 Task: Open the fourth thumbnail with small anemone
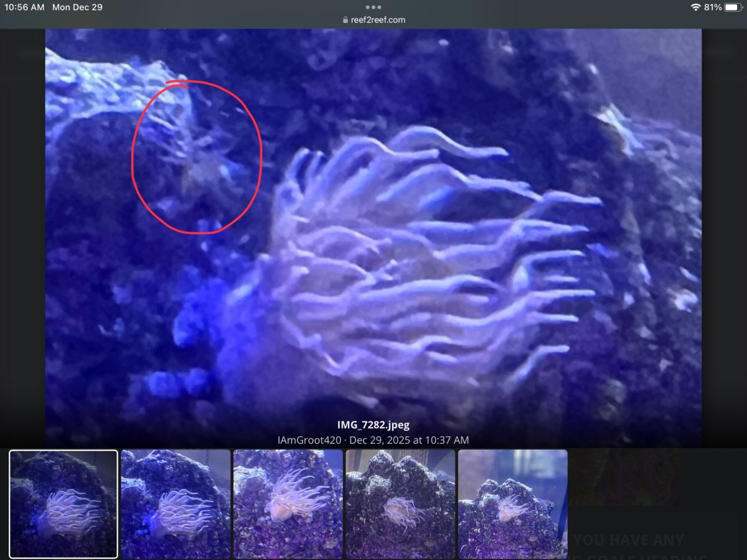[x=400, y=504]
